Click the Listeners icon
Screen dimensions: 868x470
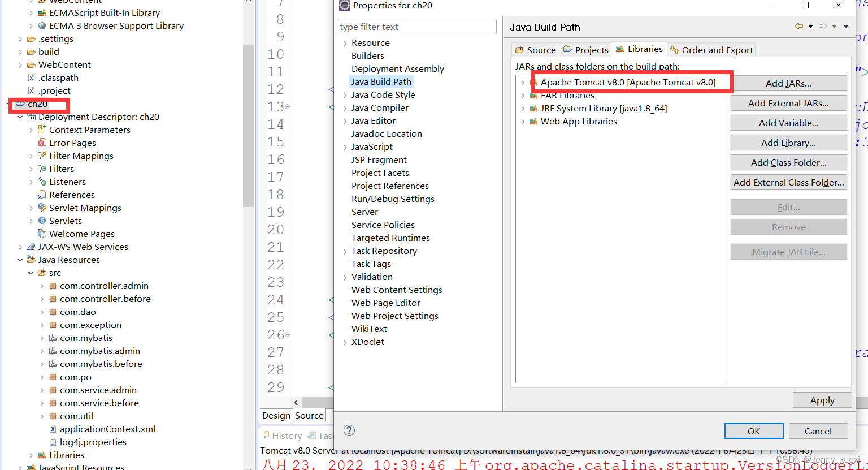(42, 182)
